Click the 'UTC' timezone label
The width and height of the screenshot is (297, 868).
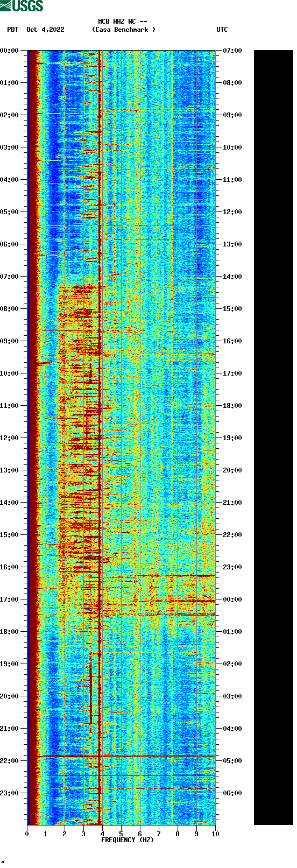point(222,30)
